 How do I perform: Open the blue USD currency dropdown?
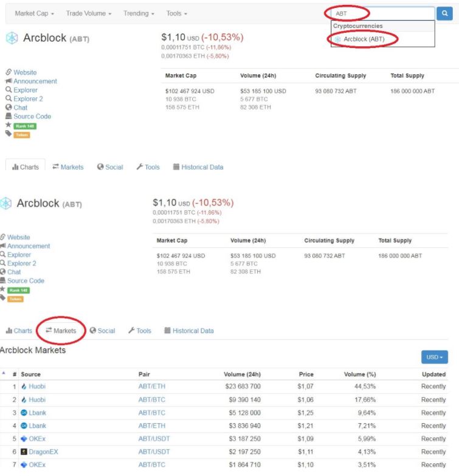pyautogui.click(x=434, y=357)
